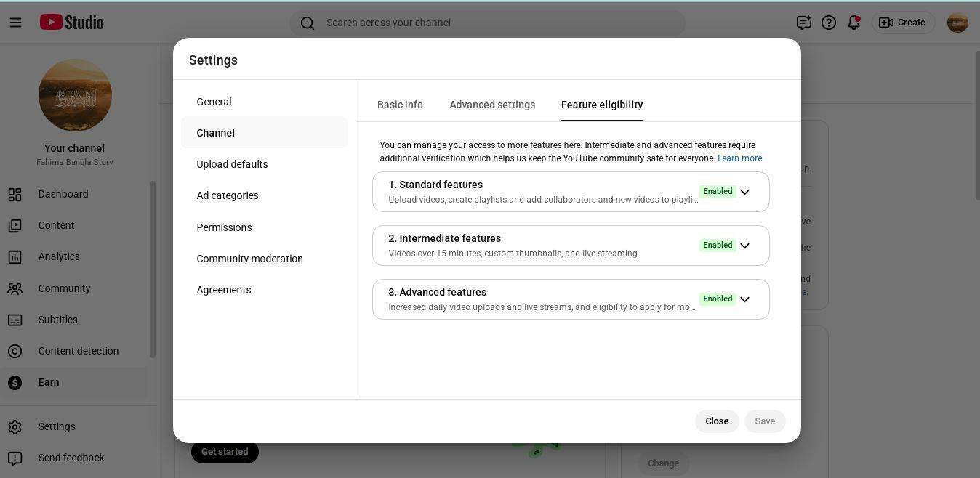Click the channel search field
The height and width of the screenshot is (478, 980).
click(x=487, y=23)
